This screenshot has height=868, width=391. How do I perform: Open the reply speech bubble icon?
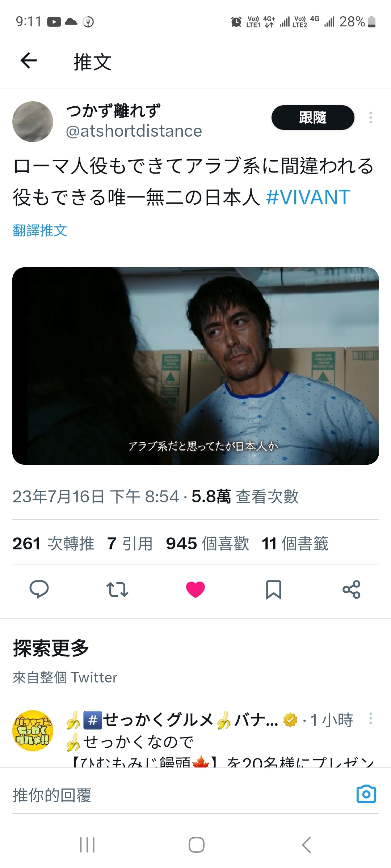point(39,589)
